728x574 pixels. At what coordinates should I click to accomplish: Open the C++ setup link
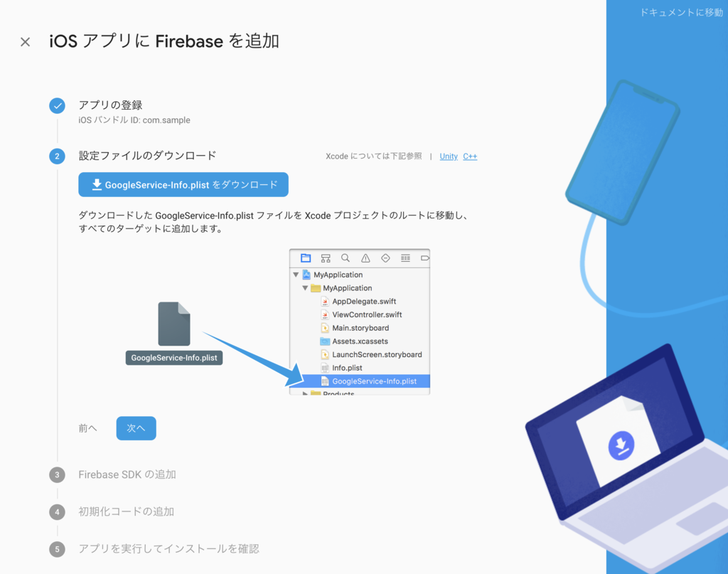point(470,156)
